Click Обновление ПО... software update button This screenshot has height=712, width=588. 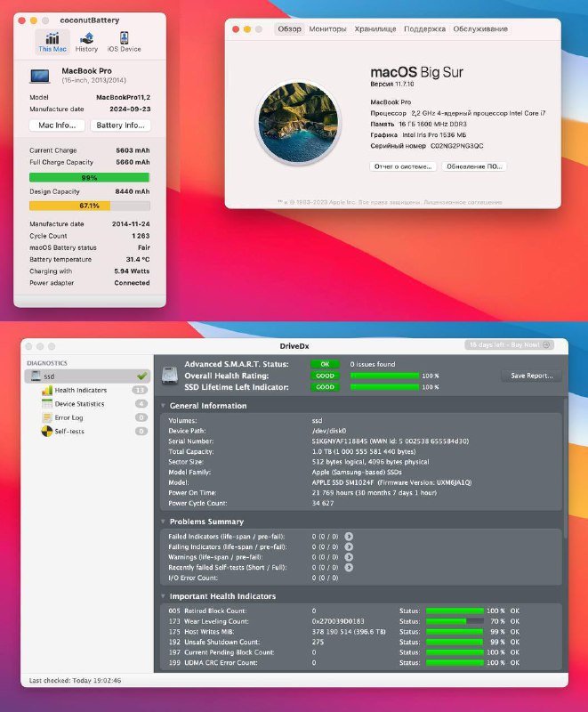coord(474,166)
